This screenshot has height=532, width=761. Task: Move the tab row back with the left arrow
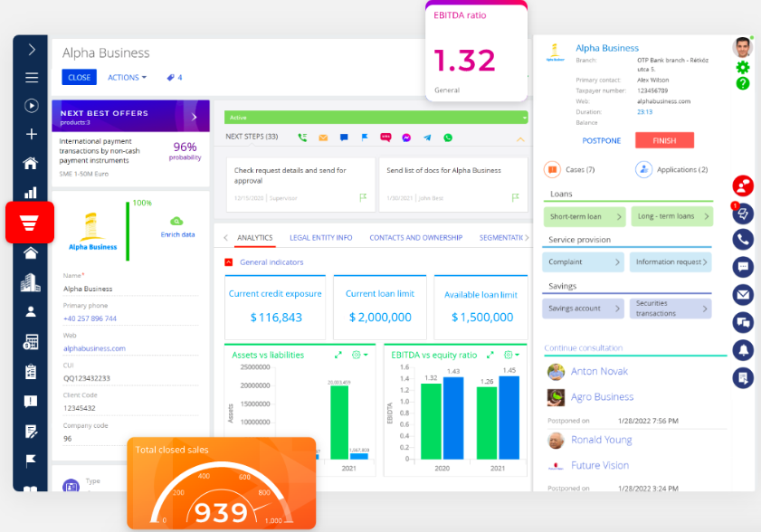coord(225,237)
